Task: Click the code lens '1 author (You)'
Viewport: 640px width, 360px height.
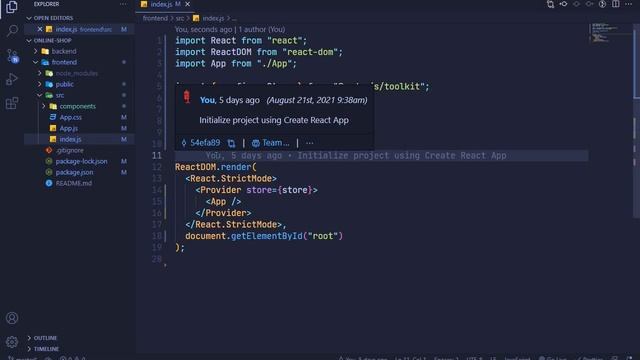Action: 262,29
